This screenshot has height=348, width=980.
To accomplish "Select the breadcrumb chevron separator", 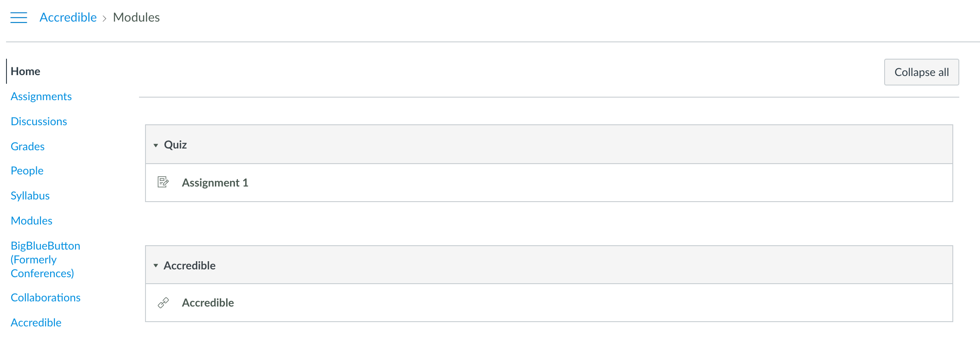I will [105, 18].
